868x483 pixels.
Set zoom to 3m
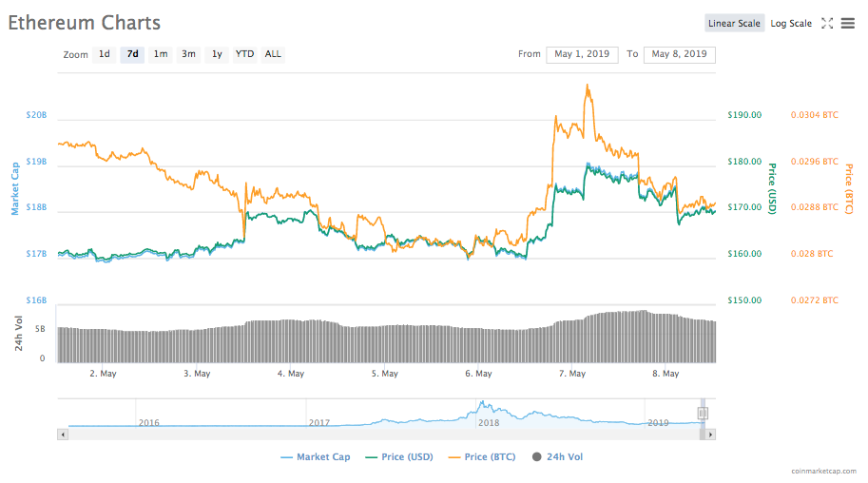coord(189,54)
